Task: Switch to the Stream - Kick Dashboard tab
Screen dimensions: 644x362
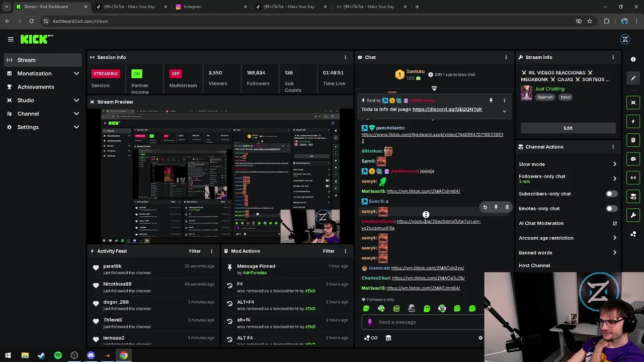Action: pyautogui.click(x=50, y=7)
